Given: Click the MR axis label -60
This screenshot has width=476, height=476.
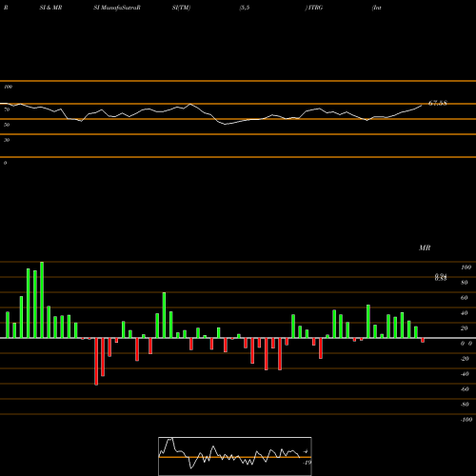Looking at the screenshot, I should pyautogui.click(x=465, y=389).
